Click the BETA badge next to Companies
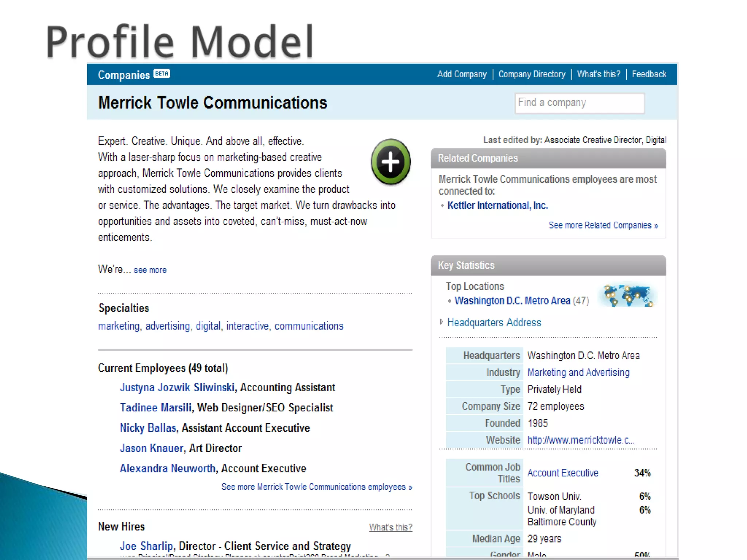Screen dimensions: 747x560 point(162,73)
